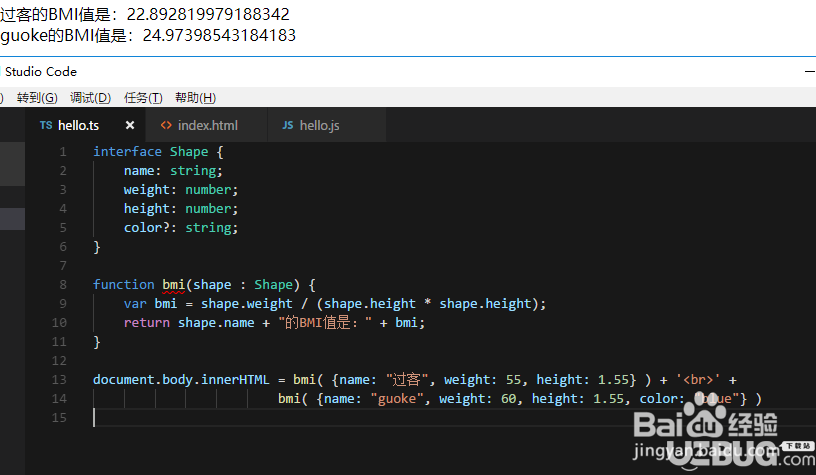Click 'weight: number;' on line 3

coord(181,190)
